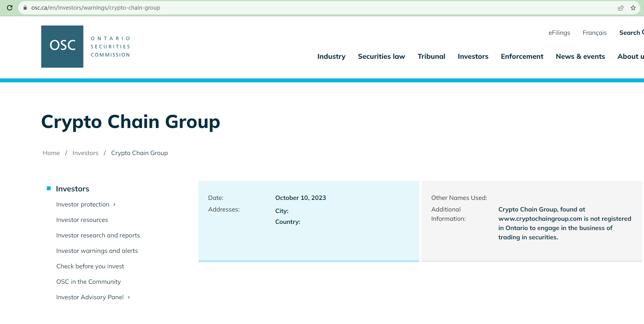Go to Check before you invest
The height and width of the screenshot is (324, 644).
click(x=90, y=266)
